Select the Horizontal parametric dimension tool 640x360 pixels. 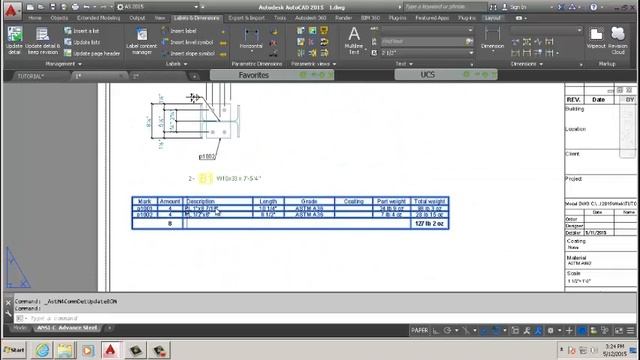pos(251,40)
